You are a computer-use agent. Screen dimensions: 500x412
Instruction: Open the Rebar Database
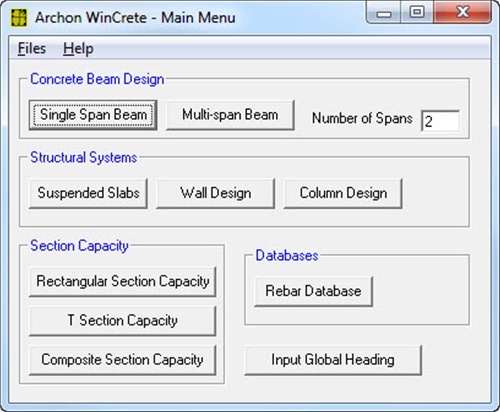pos(313,291)
